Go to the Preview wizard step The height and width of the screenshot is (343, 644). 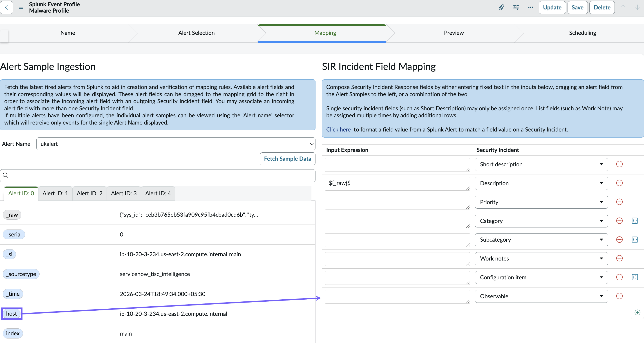tap(454, 33)
